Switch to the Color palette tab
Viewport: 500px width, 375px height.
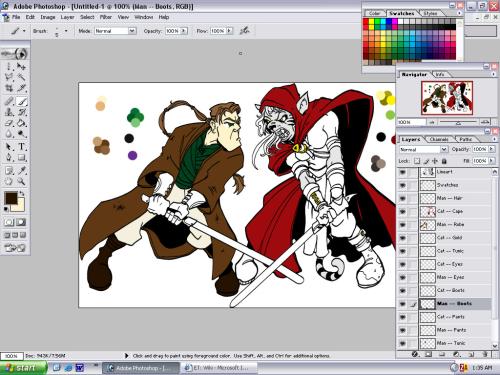pyautogui.click(x=374, y=13)
